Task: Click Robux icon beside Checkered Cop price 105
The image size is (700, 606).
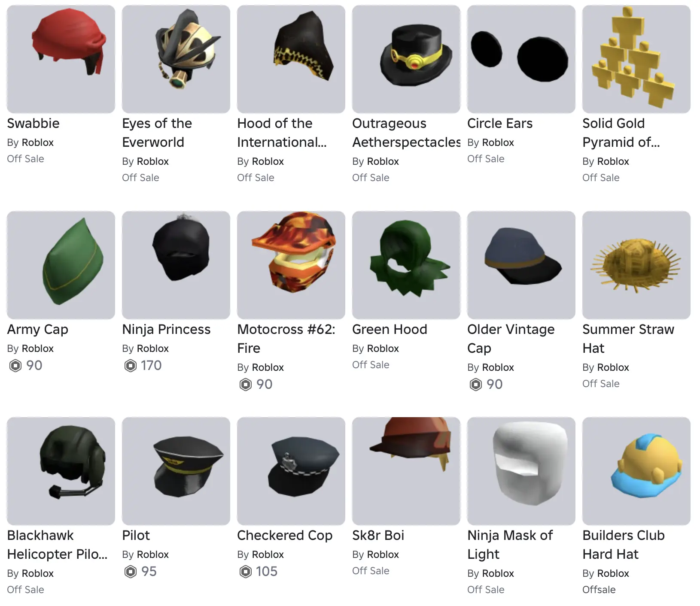Action: (246, 572)
